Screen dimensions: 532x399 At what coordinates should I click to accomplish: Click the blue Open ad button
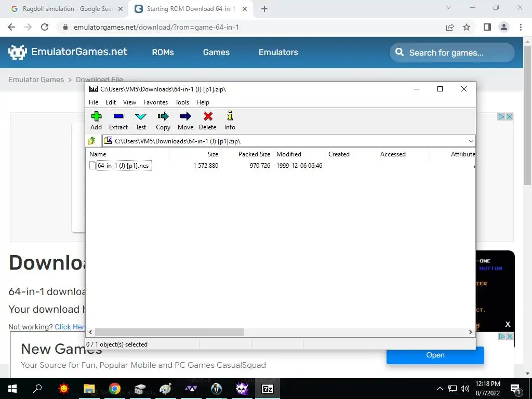point(435,355)
